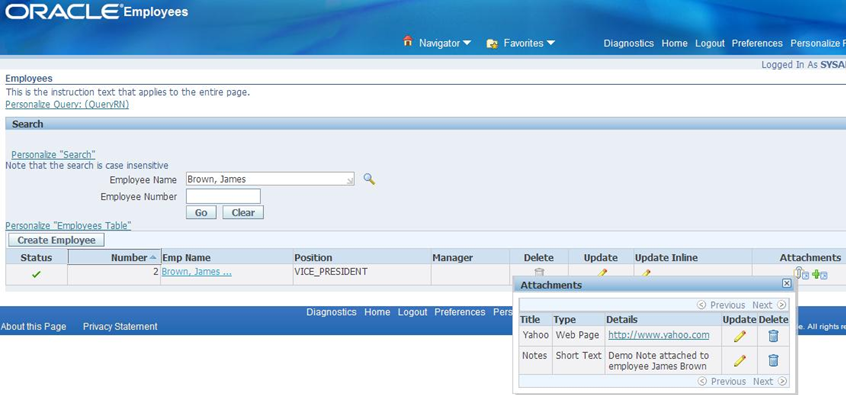This screenshot has width=846, height=395.
Task: Click the Update pencil for Brown, James
Action: [x=602, y=273]
